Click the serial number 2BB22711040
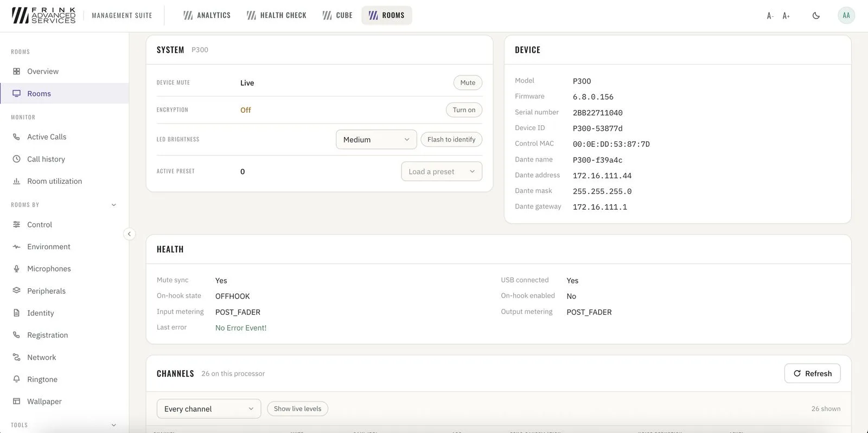Viewport: 868px width, 433px height. (598, 113)
